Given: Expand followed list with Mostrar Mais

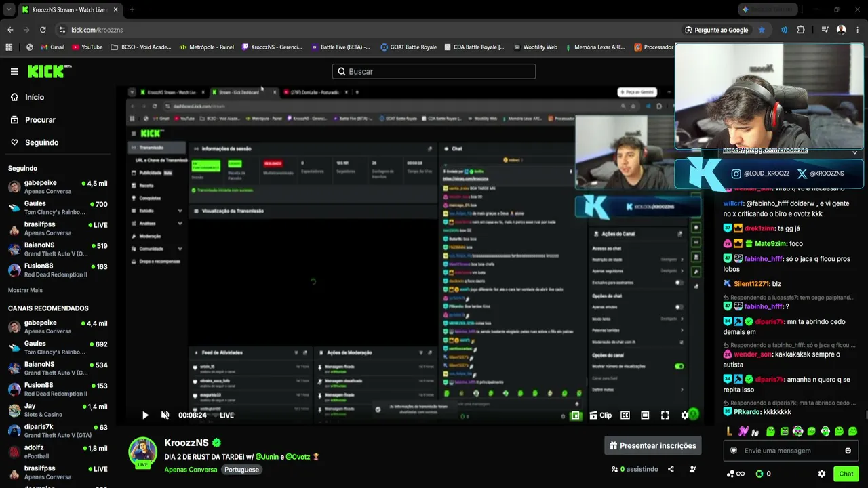Looking at the screenshot, I should coord(25,290).
